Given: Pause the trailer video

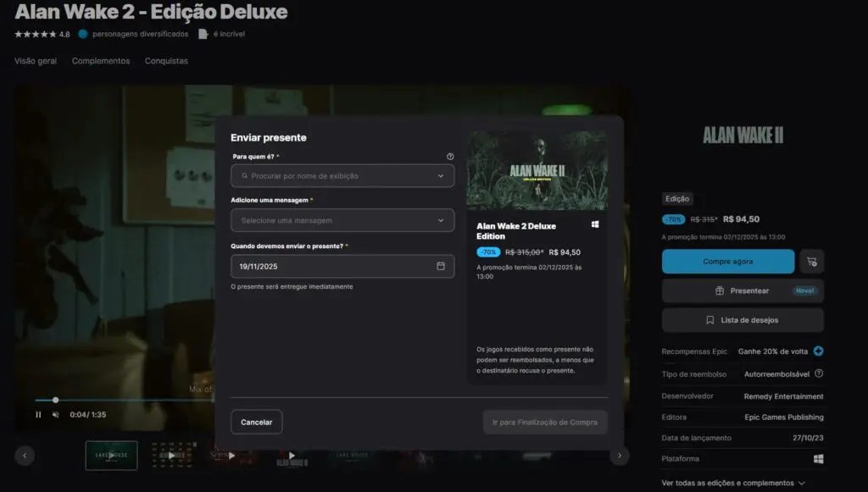Looking at the screenshot, I should click(x=38, y=415).
